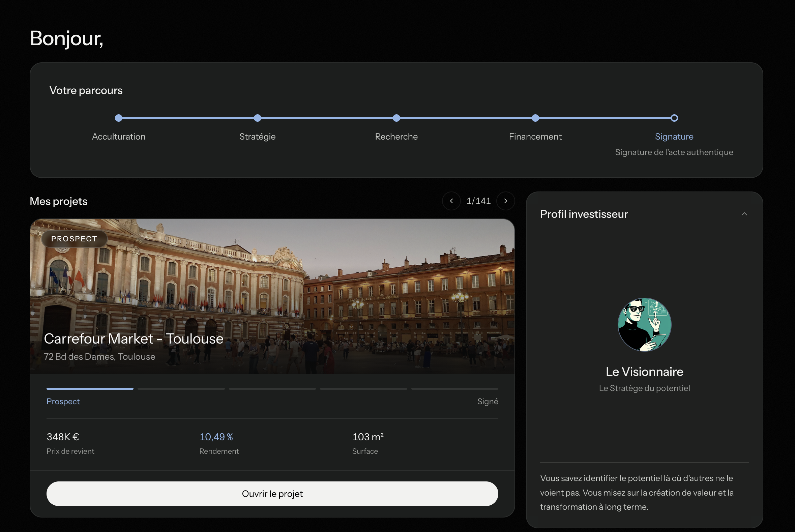Click the 1/141 project counter
The height and width of the screenshot is (532, 795).
tap(478, 201)
